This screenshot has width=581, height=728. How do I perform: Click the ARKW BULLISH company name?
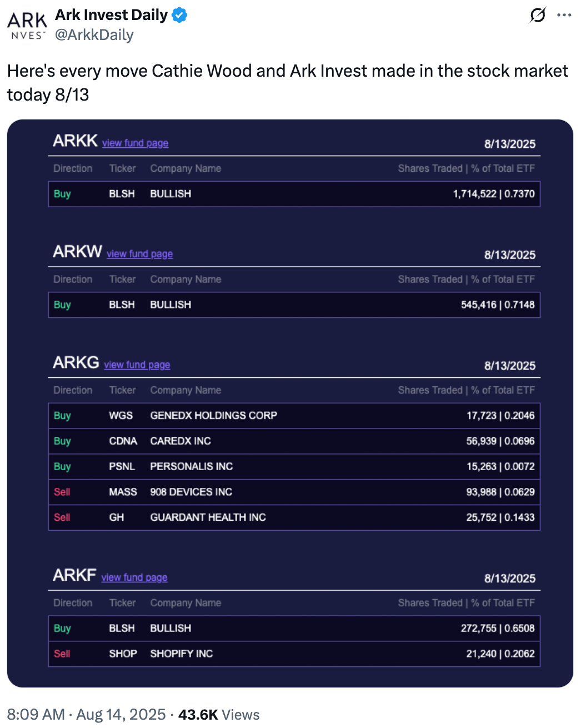coord(171,305)
